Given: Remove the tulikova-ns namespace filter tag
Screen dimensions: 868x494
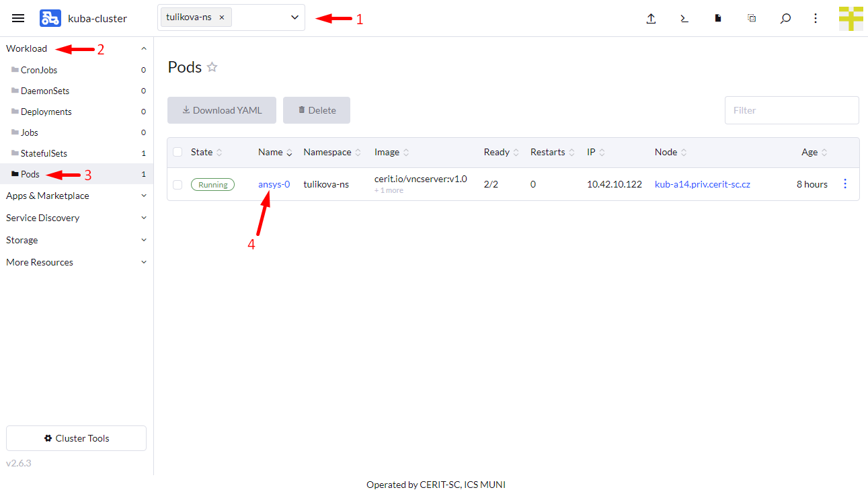Looking at the screenshot, I should [222, 17].
